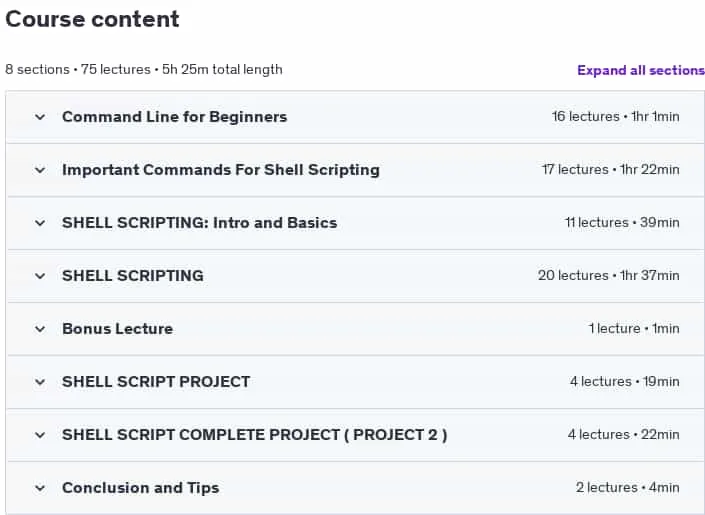Open SHELL SCRIPT COMPLETE PROJECT ( PROJECT 2 ) title

point(254,435)
